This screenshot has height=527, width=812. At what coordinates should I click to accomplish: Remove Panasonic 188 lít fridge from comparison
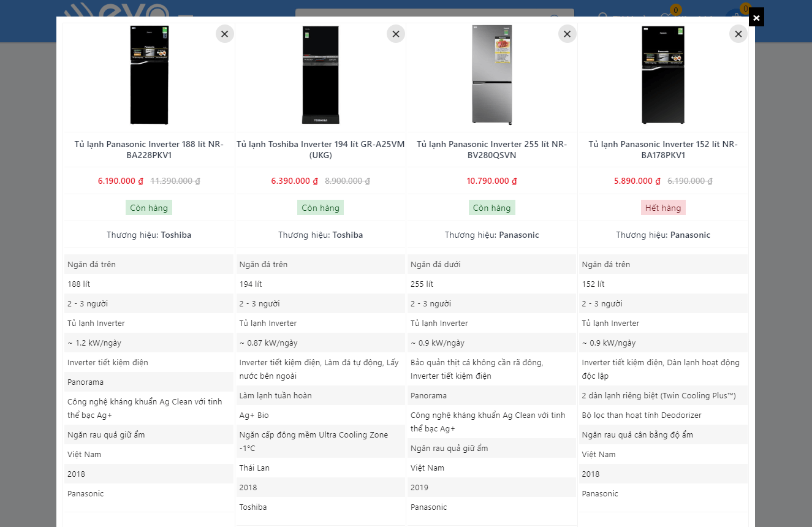coord(224,34)
